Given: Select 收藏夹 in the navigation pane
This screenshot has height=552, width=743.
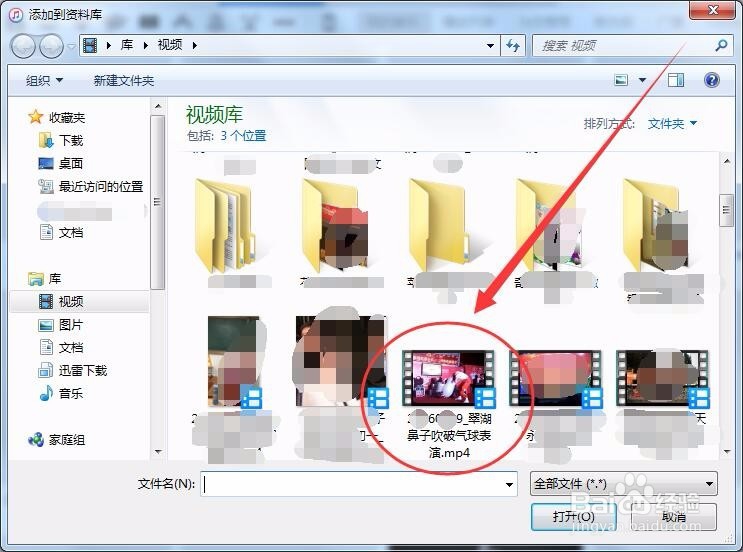Looking at the screenshot, I should [57, 117].
